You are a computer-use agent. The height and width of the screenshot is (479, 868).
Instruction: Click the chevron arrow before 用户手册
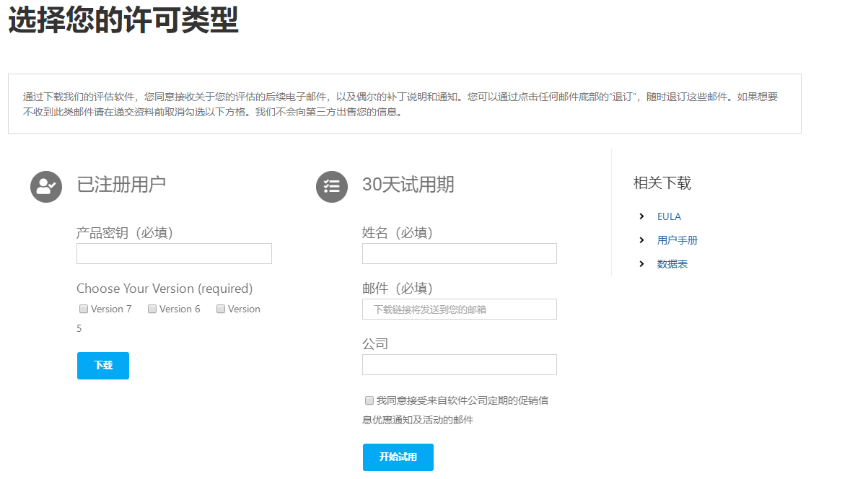(x=641, y=239)
